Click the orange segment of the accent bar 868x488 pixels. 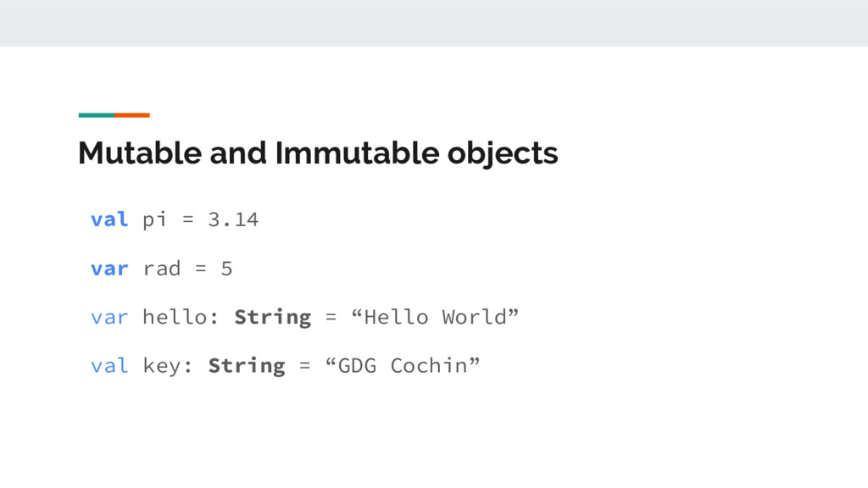coord(132,115)
